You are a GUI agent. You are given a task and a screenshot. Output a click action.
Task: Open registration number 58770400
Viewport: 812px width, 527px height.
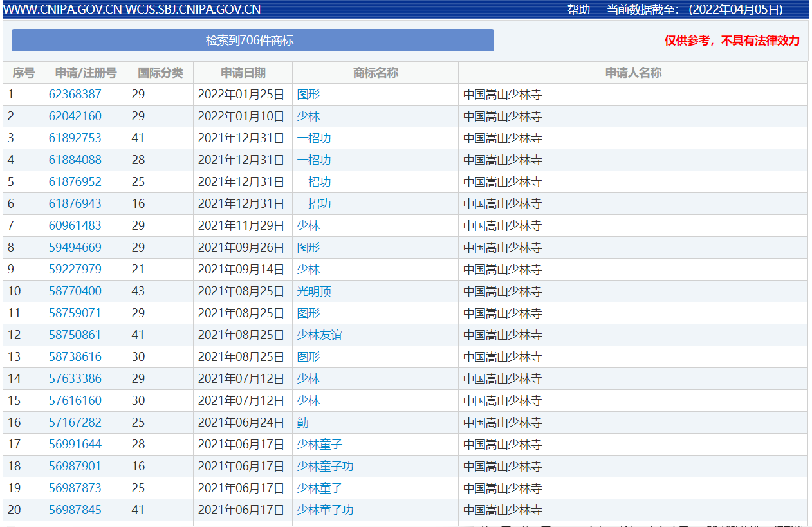(75, 291)
